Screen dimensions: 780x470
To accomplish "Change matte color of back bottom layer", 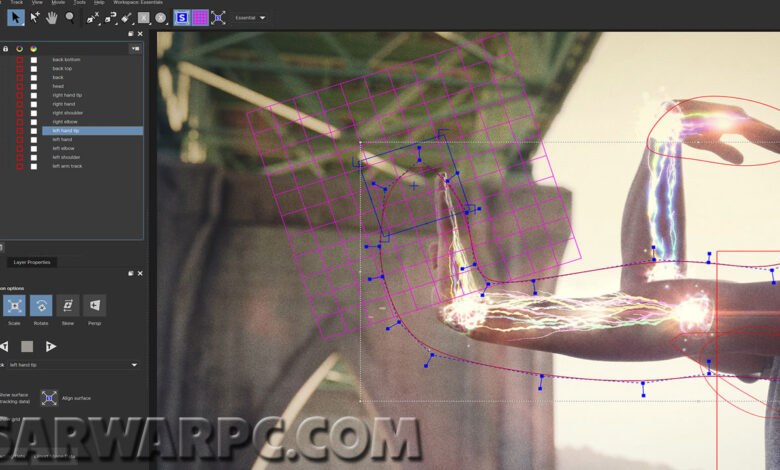I will (34, 60).
